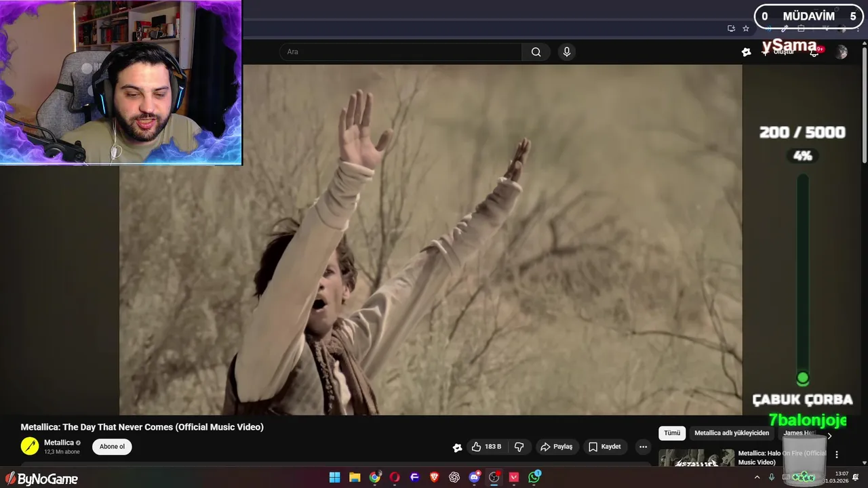This screenshot has width=868, height=488.
Task: Open YouTube notifications bell
Action: point(814,52)
